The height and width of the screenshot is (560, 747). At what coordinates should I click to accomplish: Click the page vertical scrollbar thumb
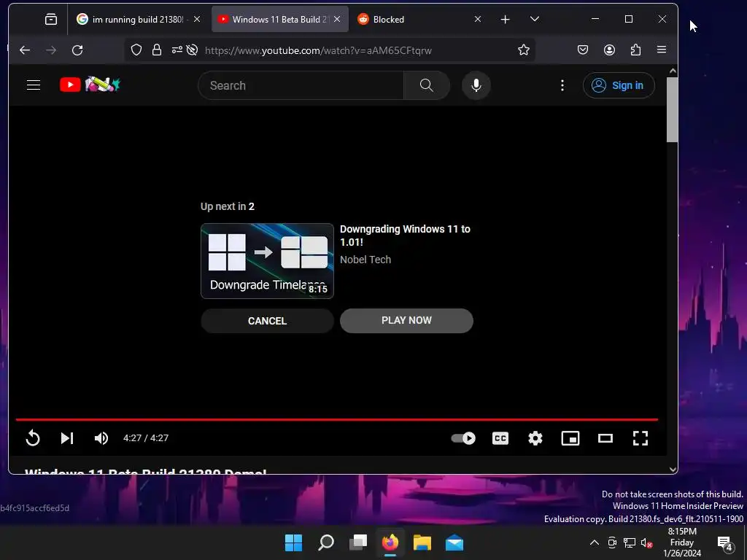click(x=672, y=109)
